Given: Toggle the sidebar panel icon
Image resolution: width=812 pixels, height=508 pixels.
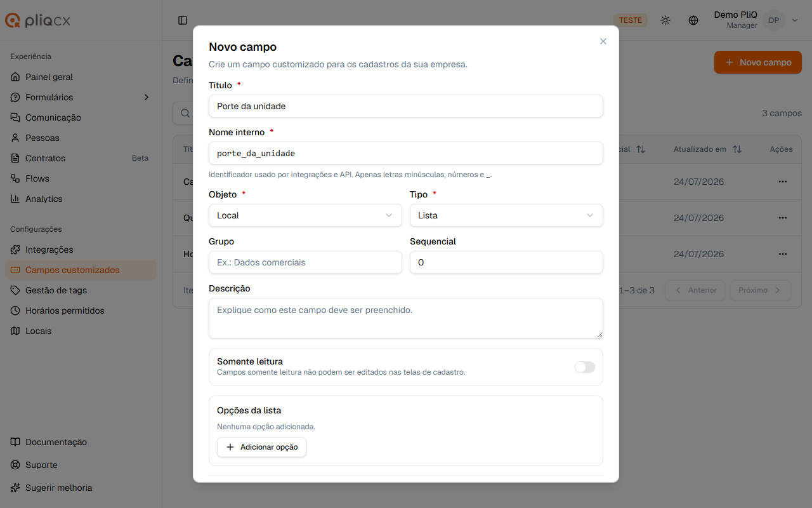Looking at the screenshot, I should point(183,20).
